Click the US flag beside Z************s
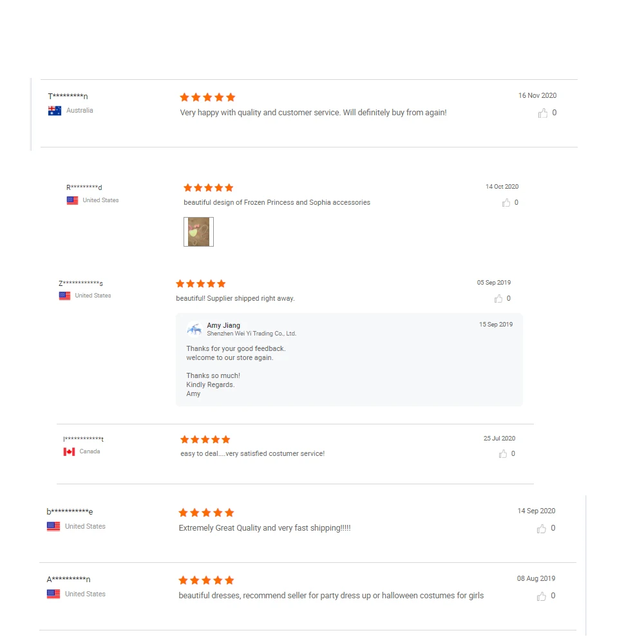Viewport: 644px width, 644px height. [65, 296]
